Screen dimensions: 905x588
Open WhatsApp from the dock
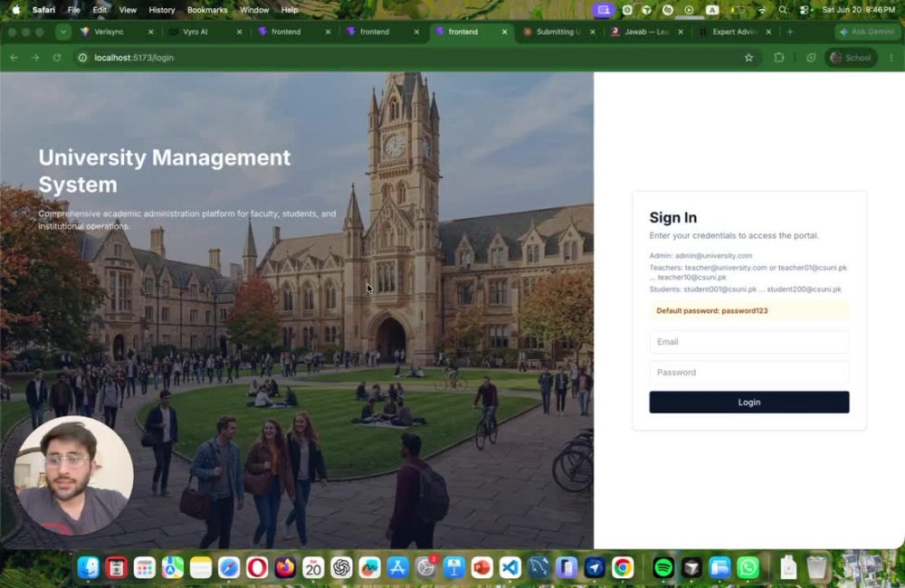pos(748,568)
